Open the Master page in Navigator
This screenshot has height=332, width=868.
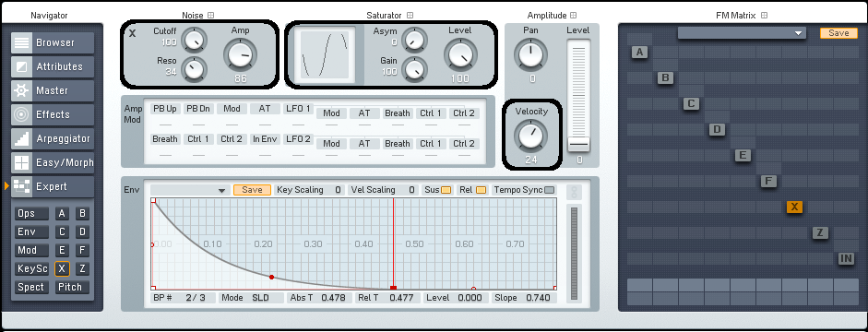tap(53, 90)
